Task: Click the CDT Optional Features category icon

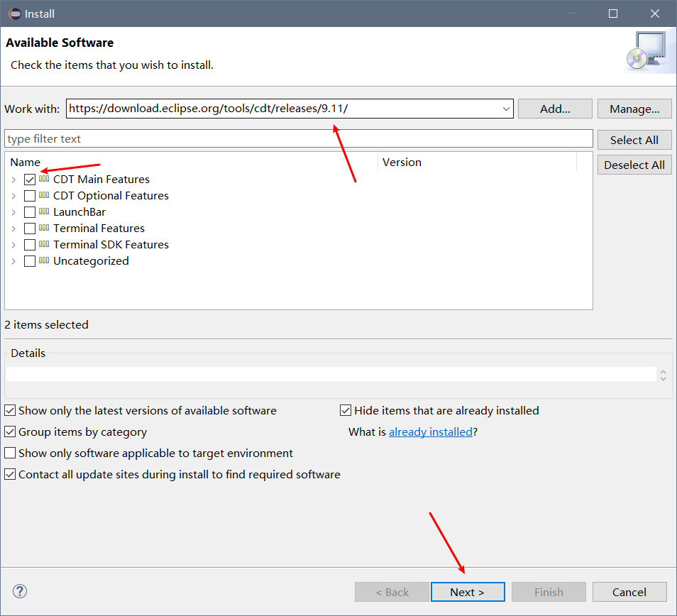Action: coord(44,195)
